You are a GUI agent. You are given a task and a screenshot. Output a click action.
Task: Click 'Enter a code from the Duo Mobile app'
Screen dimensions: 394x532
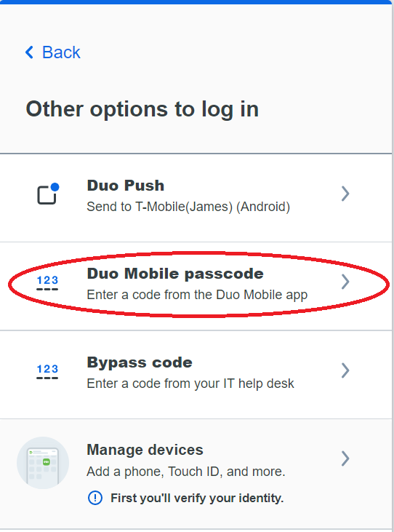(197, 295)
